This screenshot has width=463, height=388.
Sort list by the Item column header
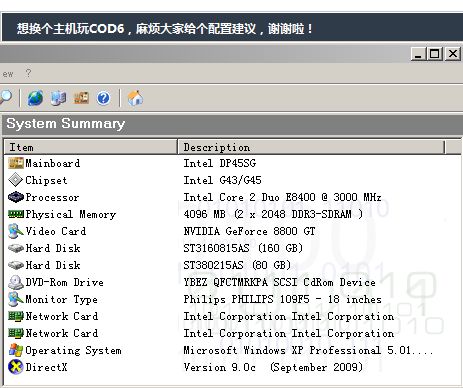click(90, 147)
